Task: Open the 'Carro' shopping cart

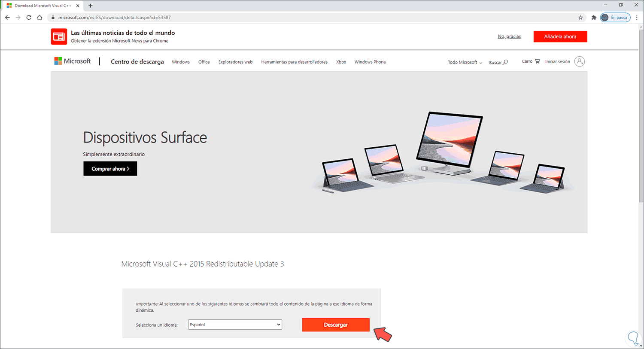Action: (x=531, y=61)
